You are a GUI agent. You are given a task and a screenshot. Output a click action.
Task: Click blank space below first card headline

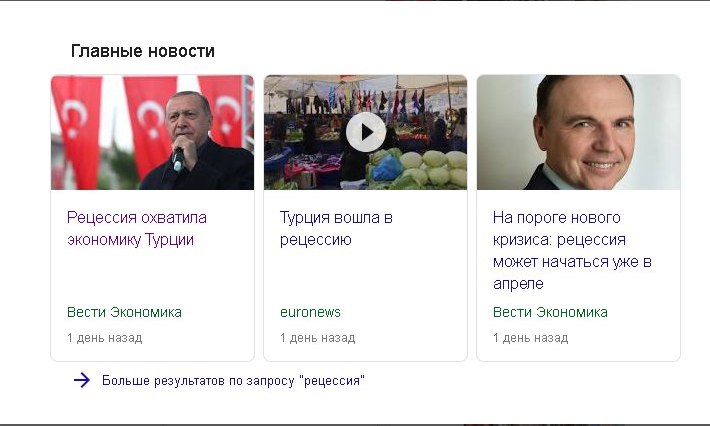[152, 276]
